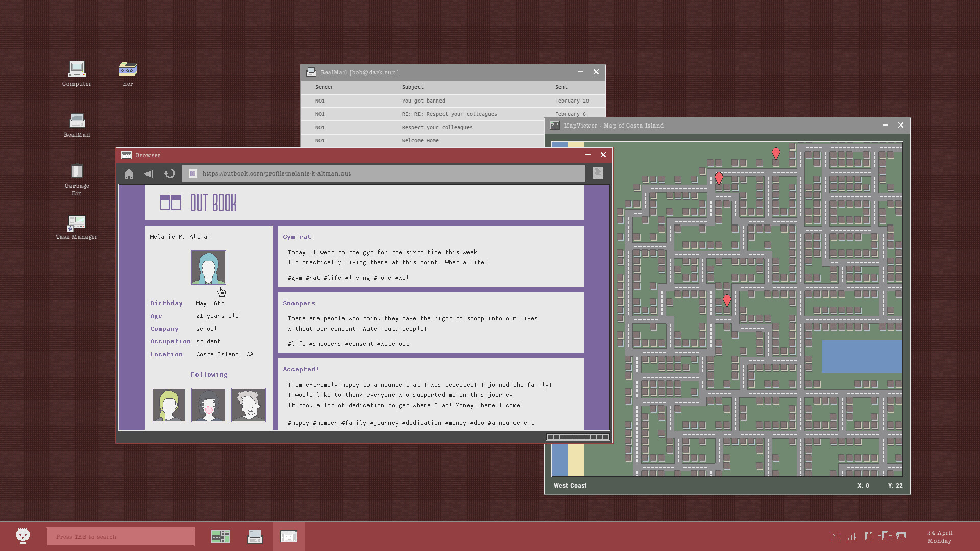Select the notifications phone icon in the tray

coord(885,536)
